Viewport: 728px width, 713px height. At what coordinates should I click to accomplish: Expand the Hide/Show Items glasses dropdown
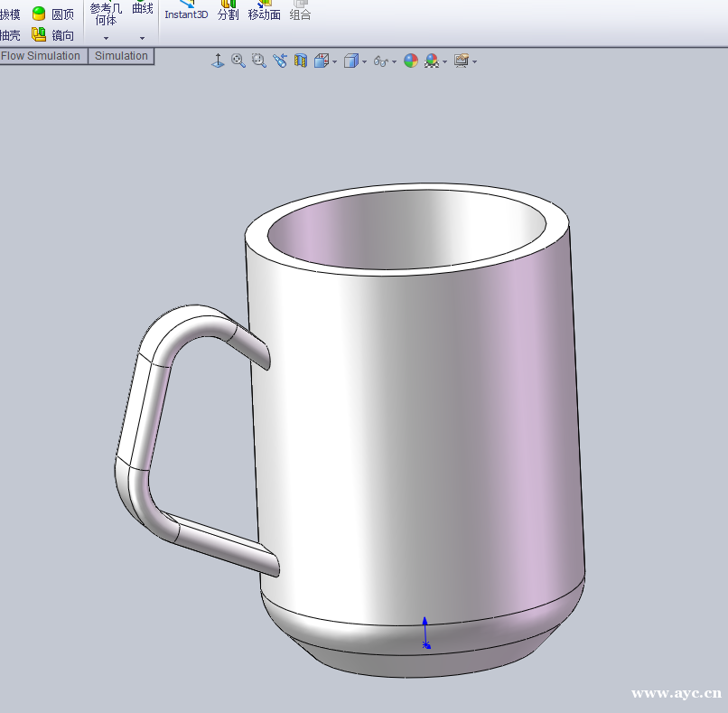394,61
